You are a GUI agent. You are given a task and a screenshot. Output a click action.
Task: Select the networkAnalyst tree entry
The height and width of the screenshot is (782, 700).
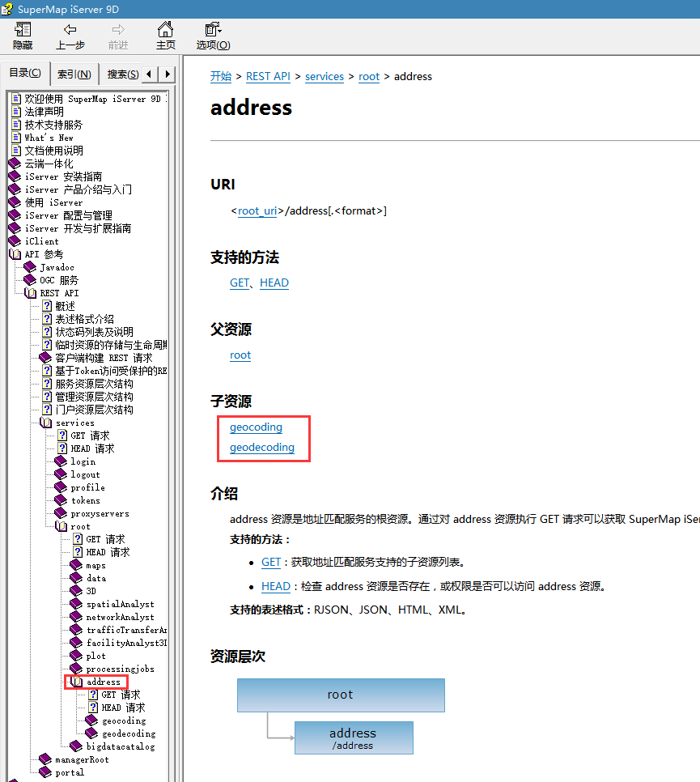pyautogui.click(x=120, y=617)
